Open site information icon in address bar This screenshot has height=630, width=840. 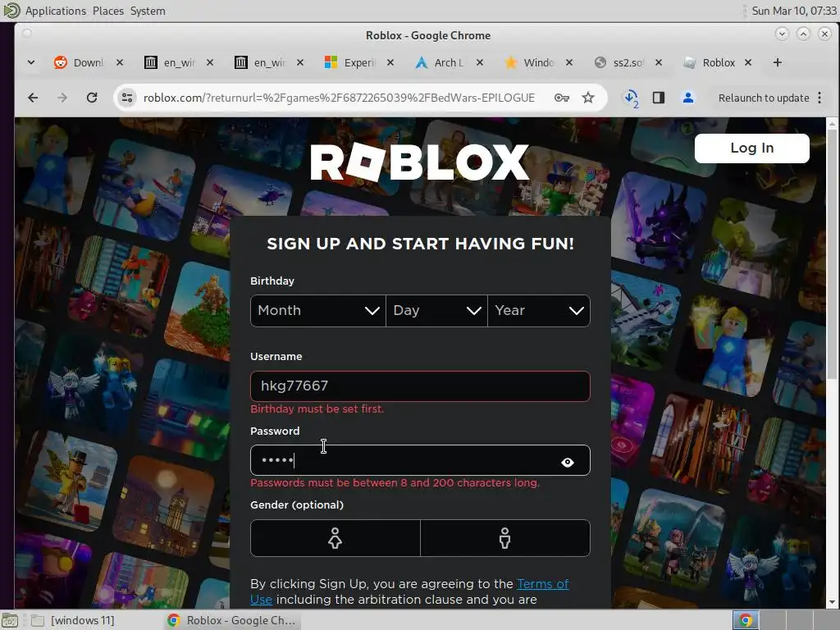[x=127, y=98]
